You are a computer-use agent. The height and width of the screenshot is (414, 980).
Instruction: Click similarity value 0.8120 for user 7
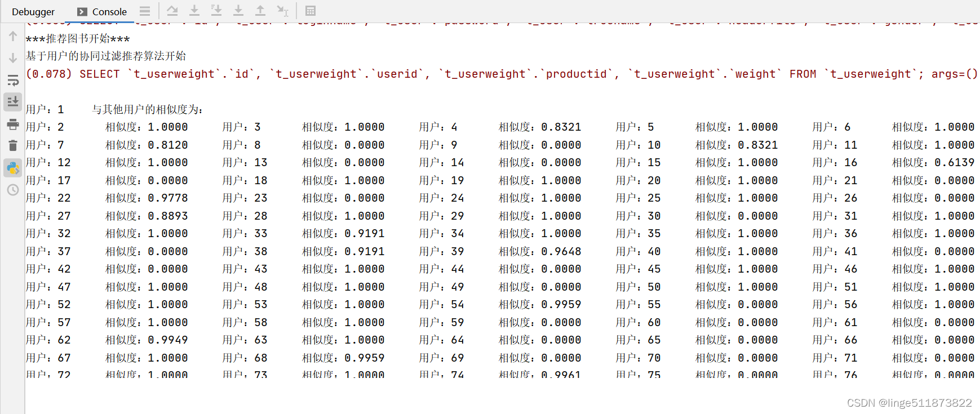(x=168, y=145)
